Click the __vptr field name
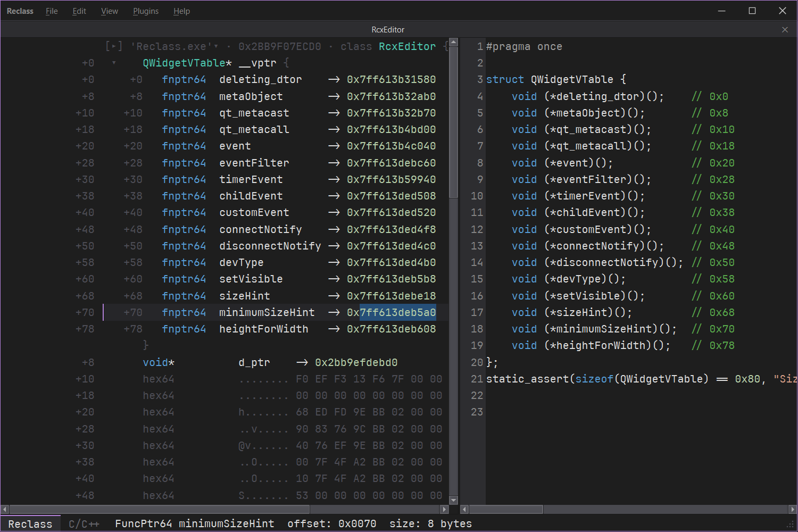 (x=257, y=63)
